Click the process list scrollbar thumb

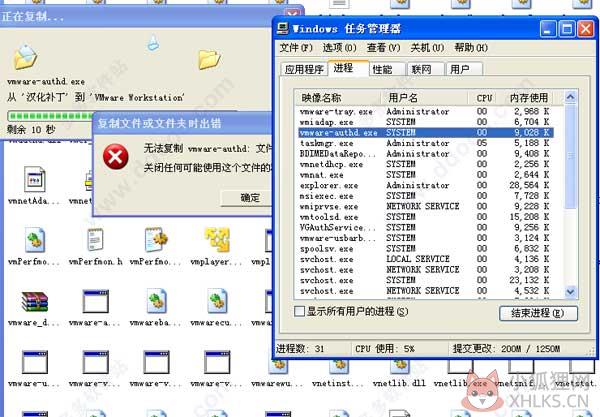point(570,156)
